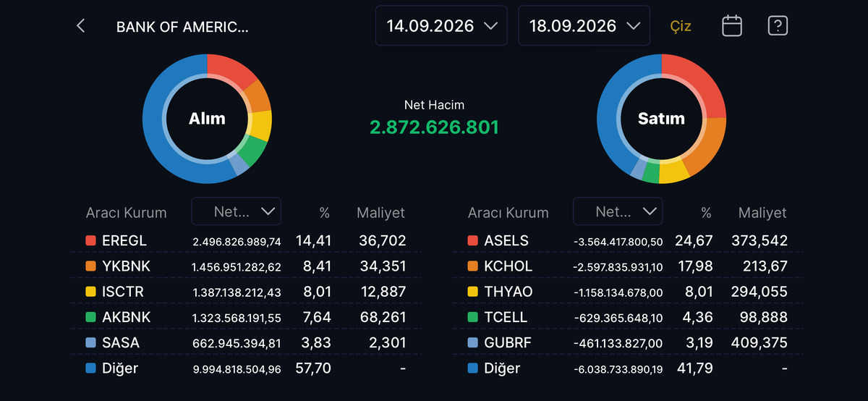The image size is (868, 401).
Task: Open the calendar picker icon
Action: click(732, 26)
